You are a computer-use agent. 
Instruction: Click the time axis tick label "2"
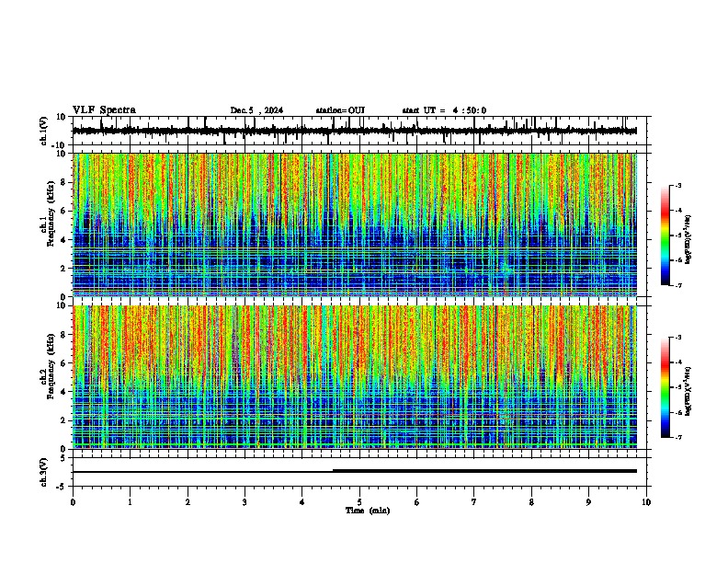pyautogui.click(x=188, y=502)
